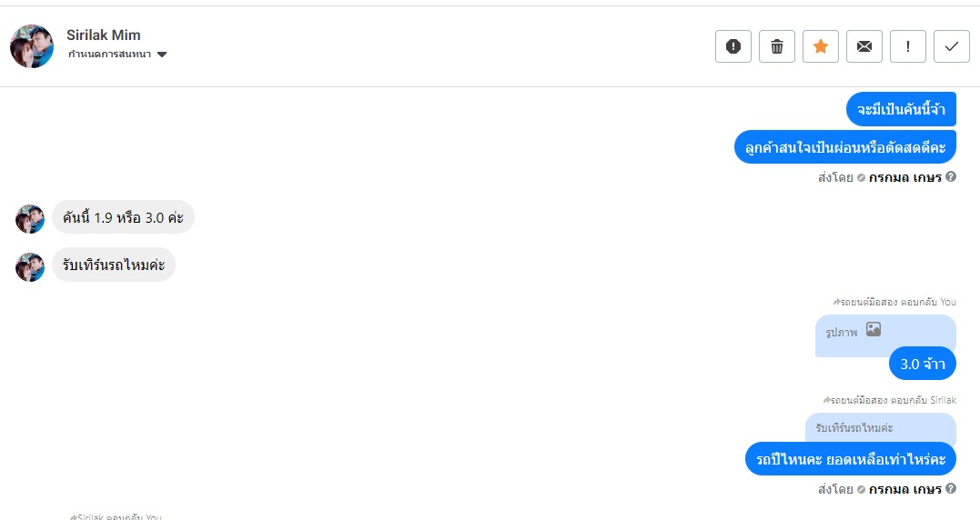The image size is (980, 520).
Task: Click the '3.0 จ้า' message bubble
Action: pyautogui.click(x=923, y=364)
